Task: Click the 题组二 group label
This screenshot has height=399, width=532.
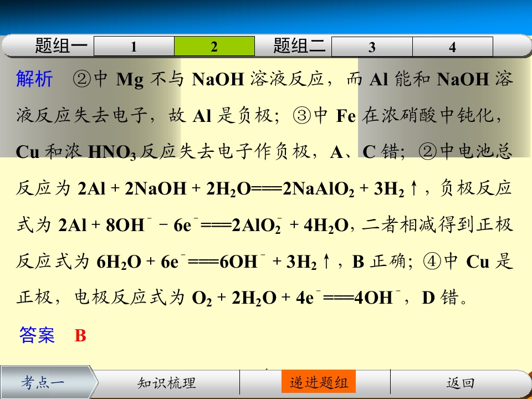Action: coord(300,46)
